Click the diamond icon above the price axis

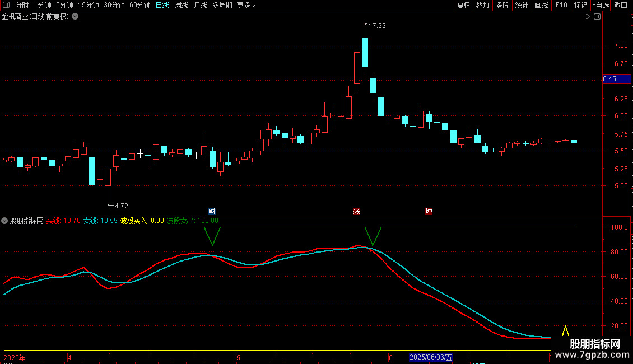click(x=587, y=17)
